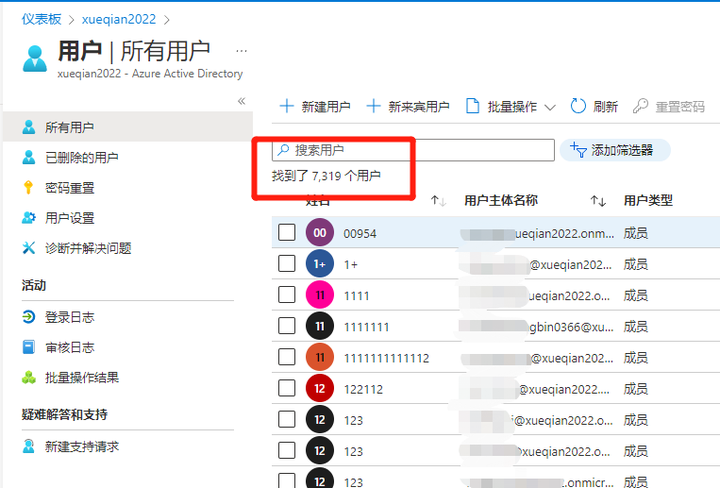Open user 1+

[350, 265]
